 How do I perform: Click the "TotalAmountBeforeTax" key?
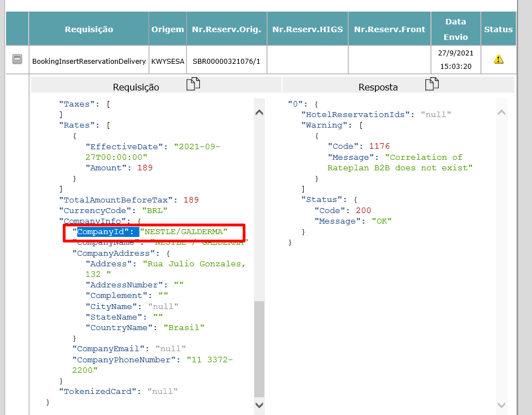tap(118, 200)
